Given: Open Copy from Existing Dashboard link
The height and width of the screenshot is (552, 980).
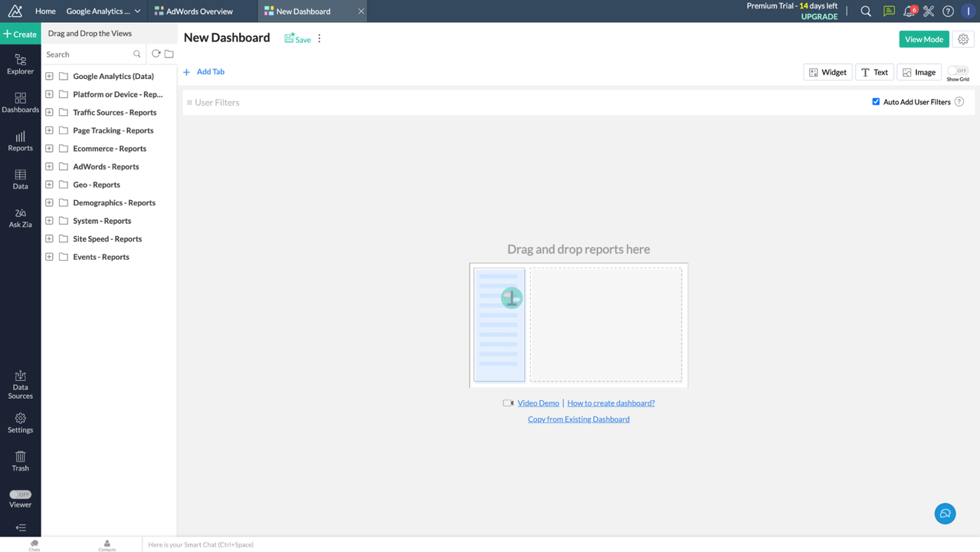Looking at the screenshot, I should [x=578, y=419].
